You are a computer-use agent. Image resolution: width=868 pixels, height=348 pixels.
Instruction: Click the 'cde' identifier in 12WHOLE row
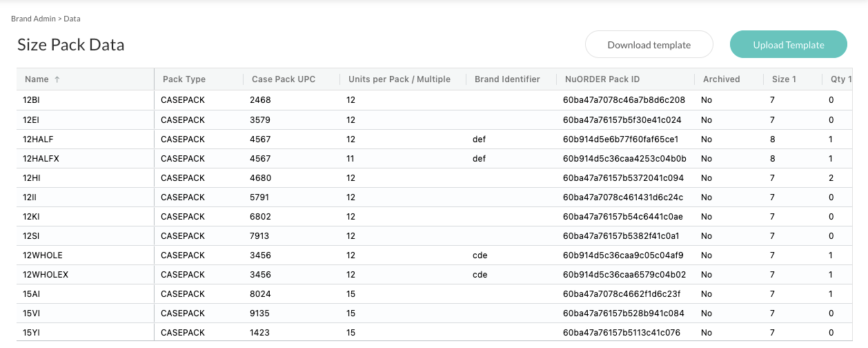click(x=480, y=255)
